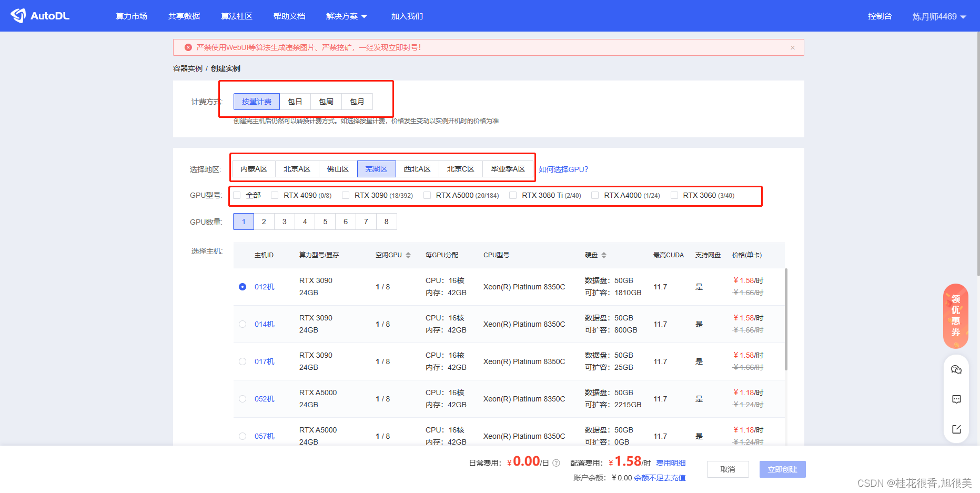Screen dimensions: 980x493
Task: Open 加入我们 in top navigation
Action: [x=407, y=16]
